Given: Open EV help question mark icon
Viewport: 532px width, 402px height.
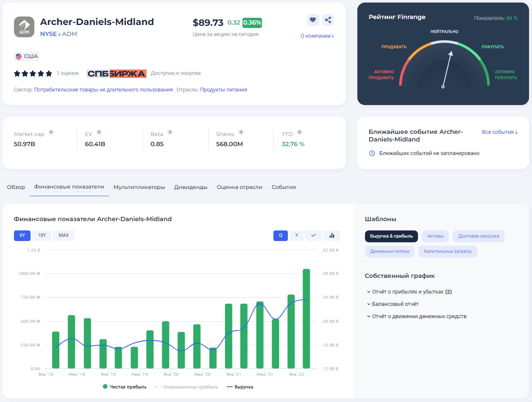Looking at the screenshot, I should 99,132.
